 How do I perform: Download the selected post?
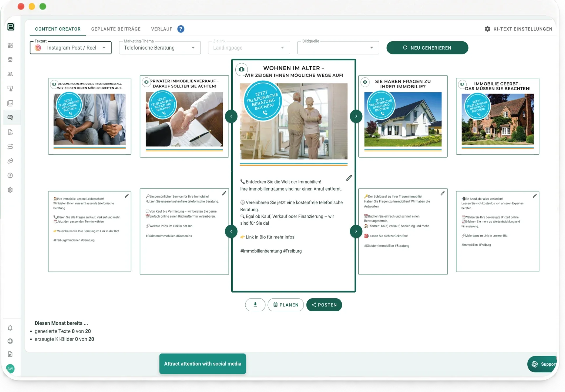coord(255,305)
